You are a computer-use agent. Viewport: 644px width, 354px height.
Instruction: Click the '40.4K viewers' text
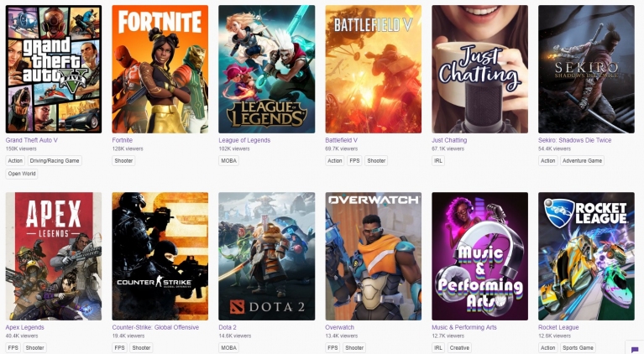[x=22, y=336]
